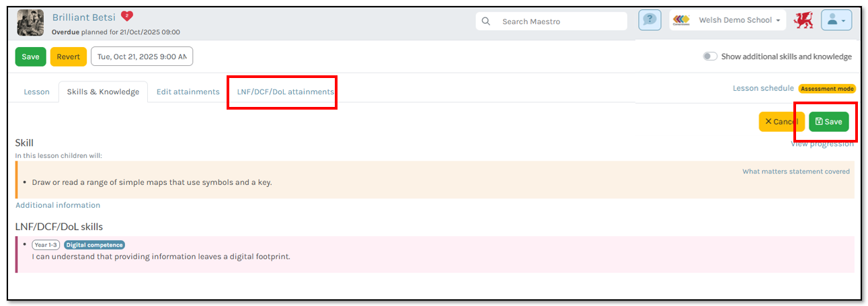
Task: Click the View progression link
Action: tap(822, 144)
